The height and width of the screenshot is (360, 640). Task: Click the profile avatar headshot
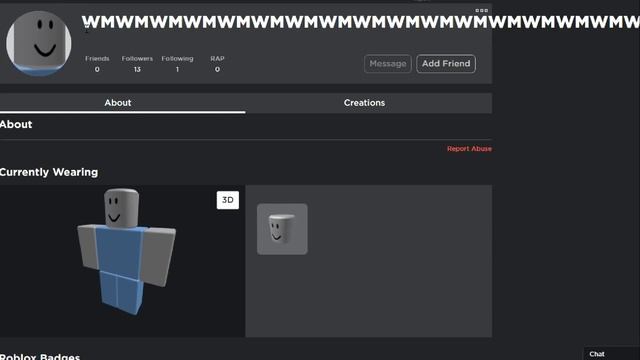39,43
